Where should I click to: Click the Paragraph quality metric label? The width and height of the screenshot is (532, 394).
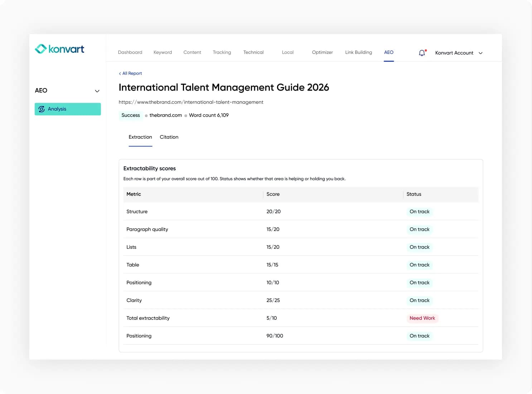tap(147, 230)
